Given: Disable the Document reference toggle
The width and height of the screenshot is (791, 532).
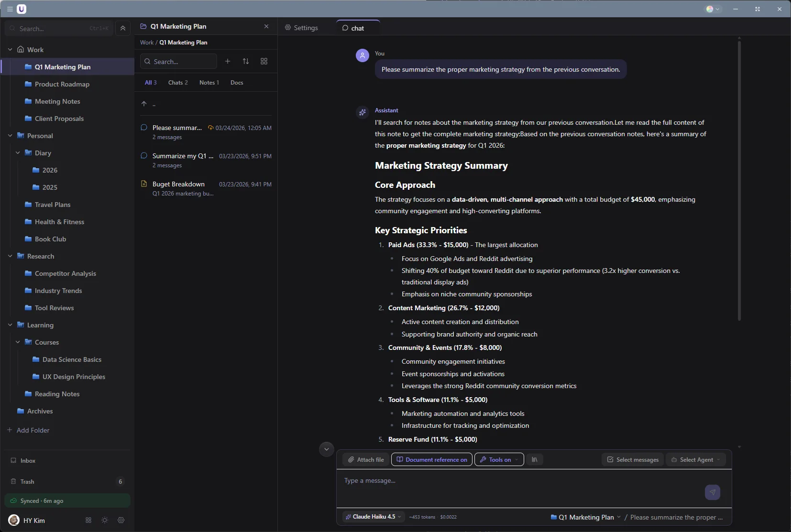Looking at the screenshot, I should 431,459.
